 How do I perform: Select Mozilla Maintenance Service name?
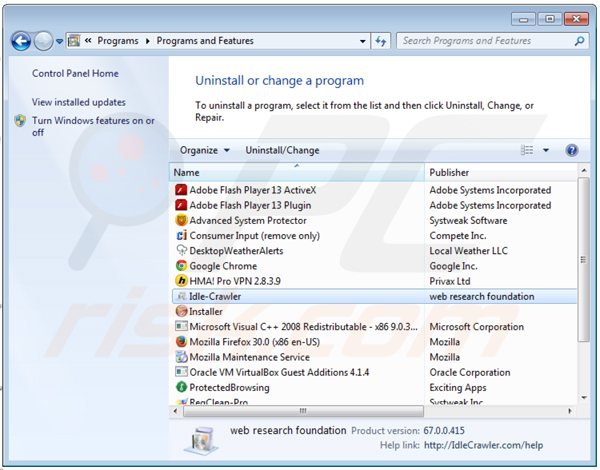[x=249, y=357]
